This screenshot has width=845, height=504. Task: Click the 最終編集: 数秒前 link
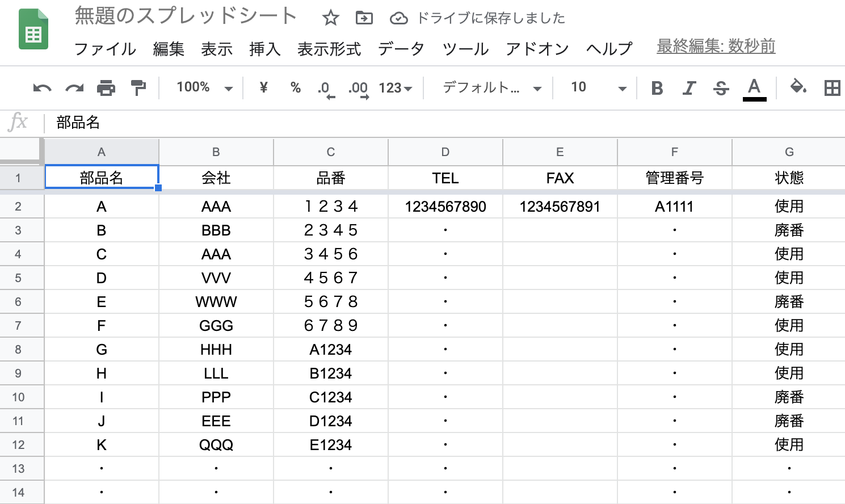tap(716, 47)
